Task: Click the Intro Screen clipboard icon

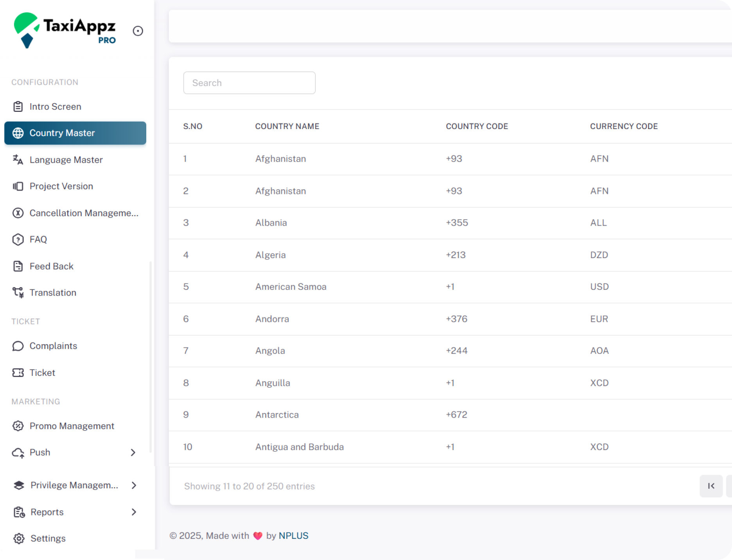Action: tap(18, 106)
